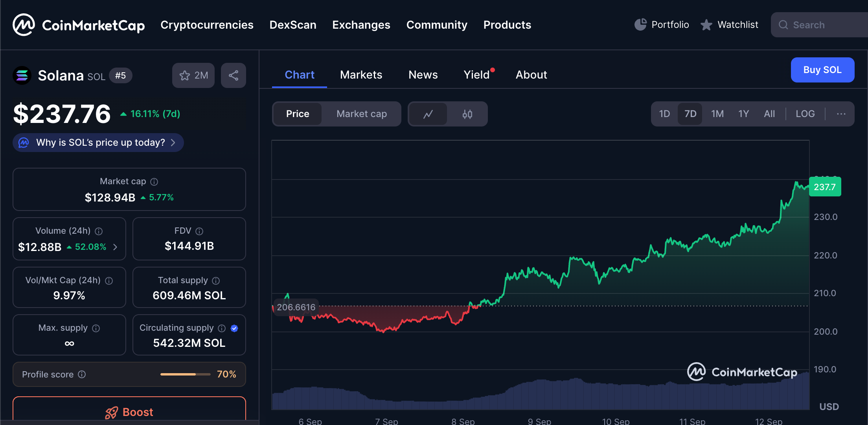Select Market cap chart mode
The height and width of the screenshot is (425, 868).
click(x=362, y=114)
